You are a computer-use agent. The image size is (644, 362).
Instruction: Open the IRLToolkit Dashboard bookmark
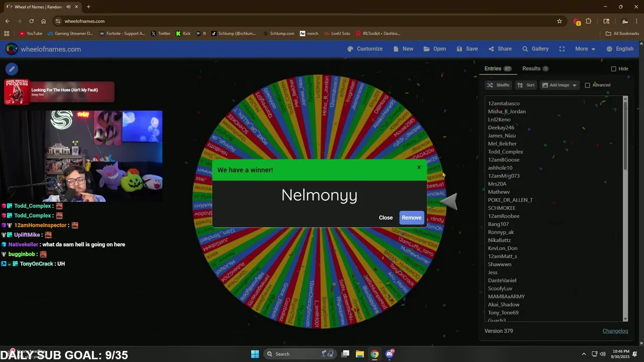(377, 34)
